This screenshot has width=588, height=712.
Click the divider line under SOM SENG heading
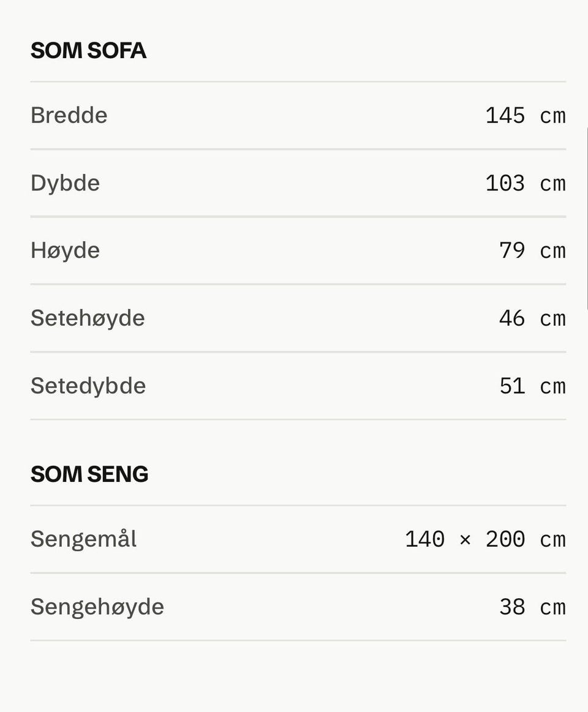pyautogui.click(x=298, y=506)
